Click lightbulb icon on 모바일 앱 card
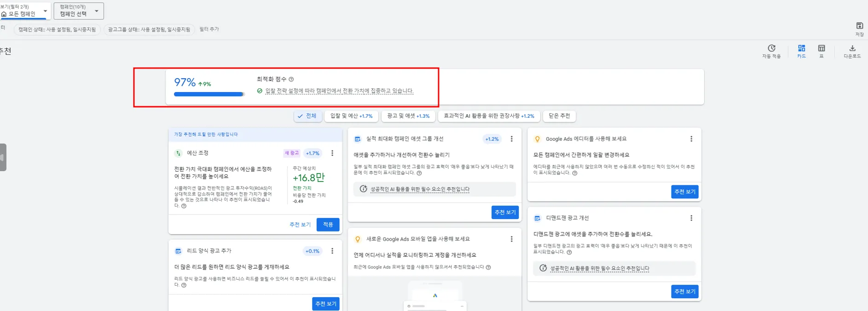The image size is (868, 311). (358, 239)
